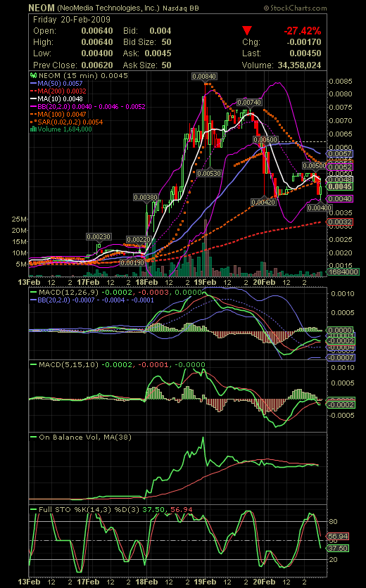Click the green 37.50 stochastic axis tag
The height and width of the screenshot is (588, 366).
coord(338,548)
